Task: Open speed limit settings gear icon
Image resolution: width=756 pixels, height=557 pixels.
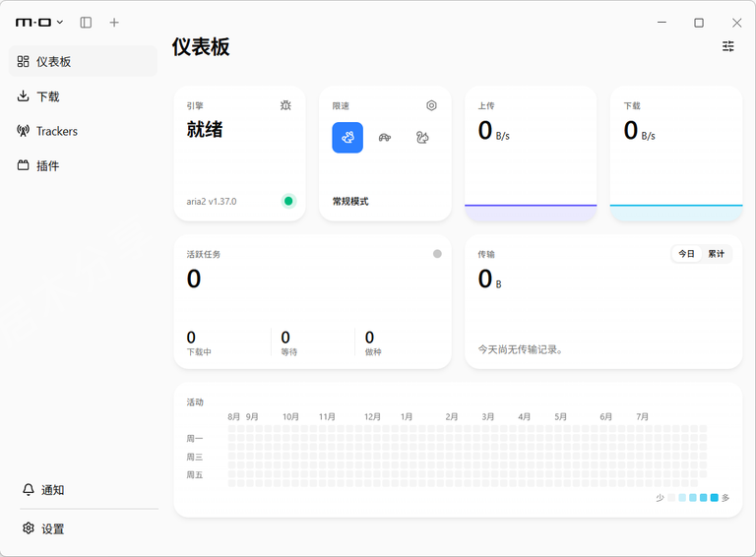Action: [x=431, y=105]
